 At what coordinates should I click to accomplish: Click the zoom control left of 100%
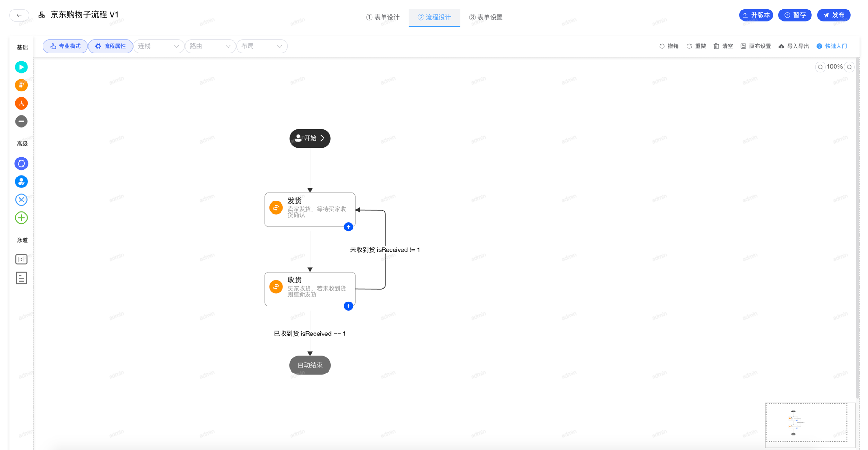point(820,67)
